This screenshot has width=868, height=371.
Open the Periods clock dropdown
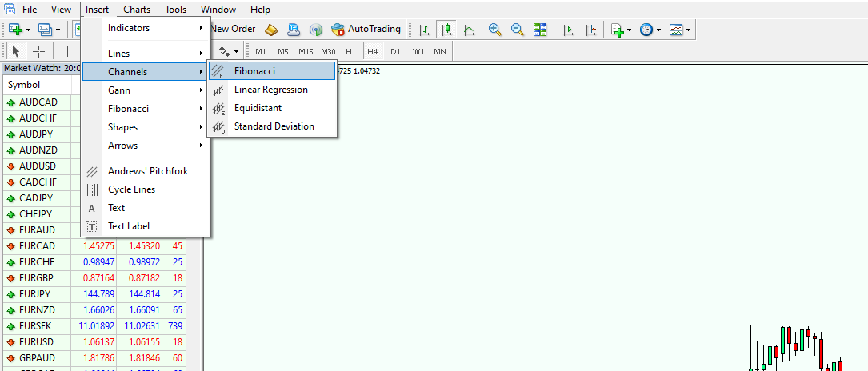[x=646, y=30]
